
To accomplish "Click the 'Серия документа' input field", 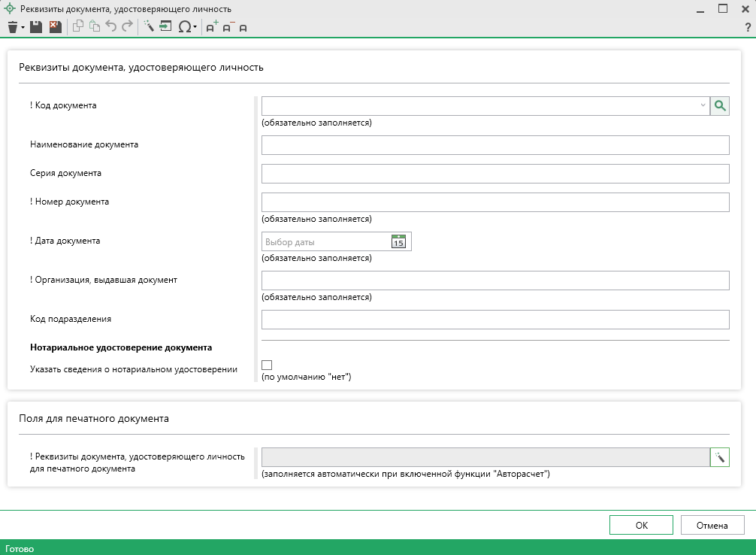I will pyautogui.click(x=495, y=174).
